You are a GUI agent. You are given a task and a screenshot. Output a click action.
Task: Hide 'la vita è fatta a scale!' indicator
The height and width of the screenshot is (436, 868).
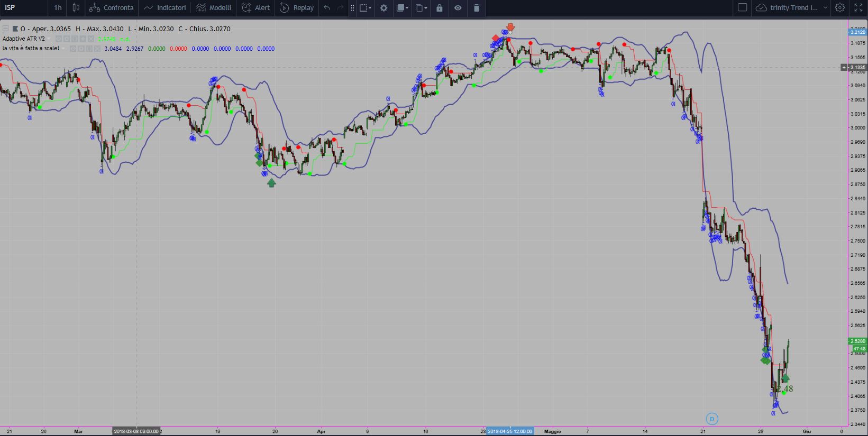point(74,48)
